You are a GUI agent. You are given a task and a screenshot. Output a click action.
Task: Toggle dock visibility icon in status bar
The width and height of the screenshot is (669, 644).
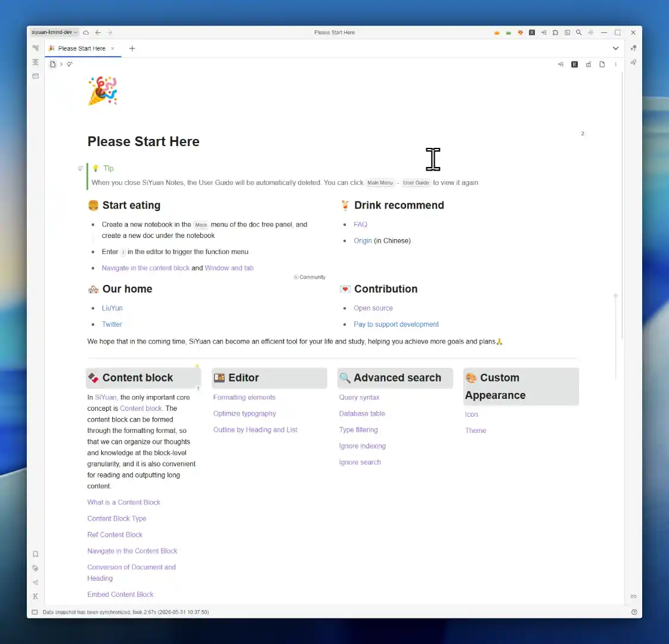pos(35,612)
